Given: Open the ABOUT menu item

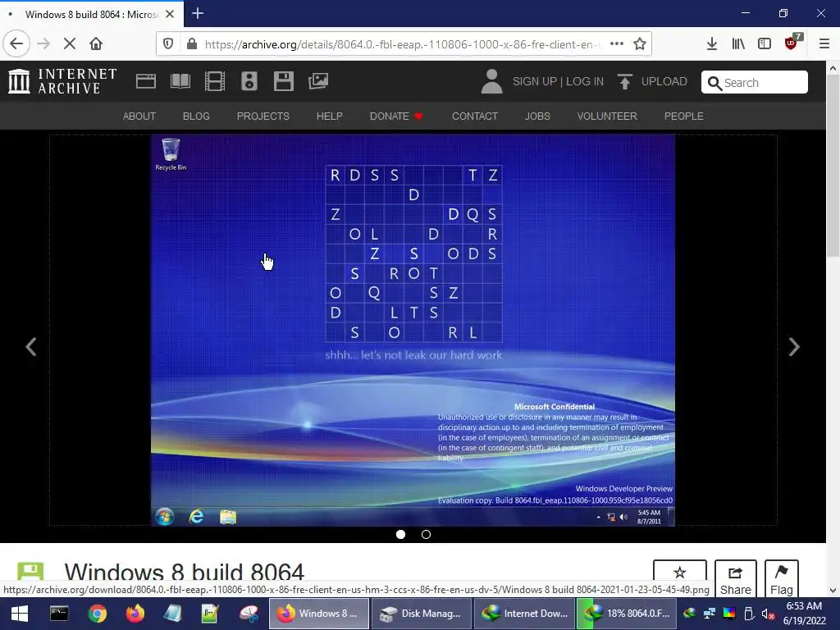Looking at the screenshot, I should [139, 116].
